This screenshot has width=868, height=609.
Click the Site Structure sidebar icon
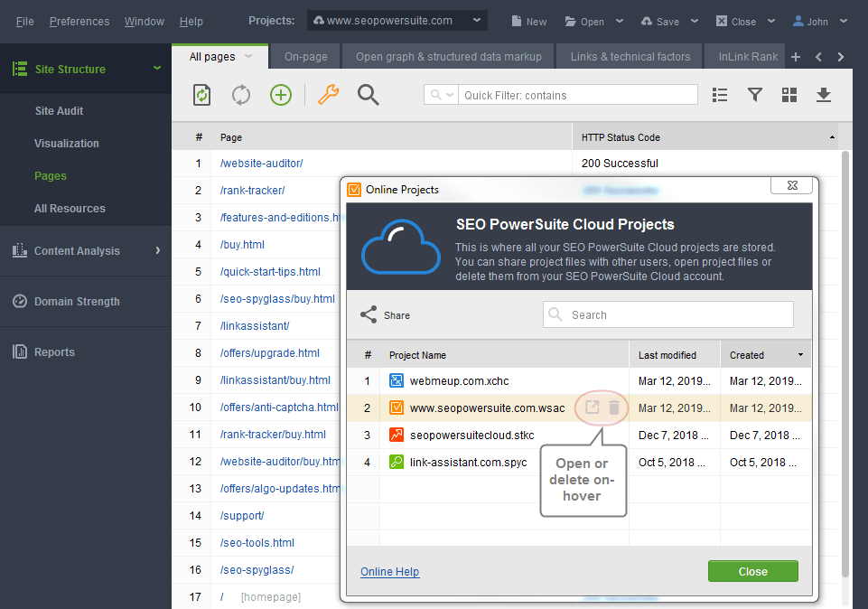point(20,69)
